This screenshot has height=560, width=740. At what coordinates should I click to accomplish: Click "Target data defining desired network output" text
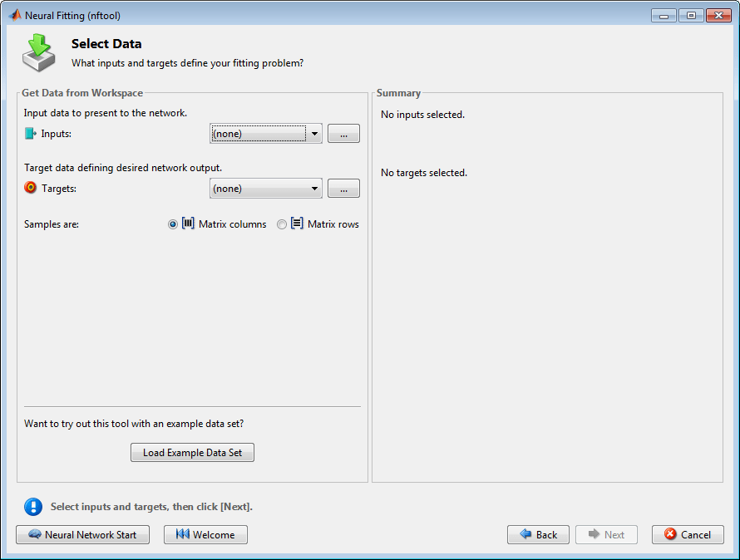[123, 168]
